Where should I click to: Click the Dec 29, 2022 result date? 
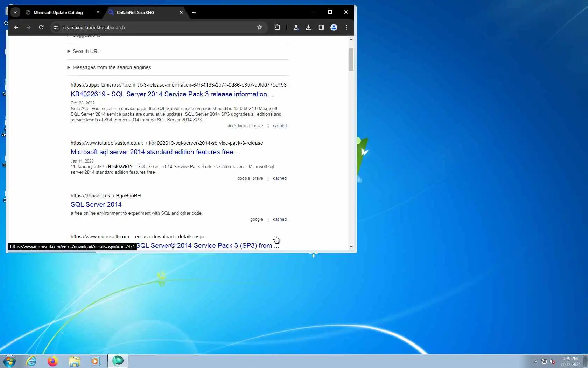pos(83,103)
